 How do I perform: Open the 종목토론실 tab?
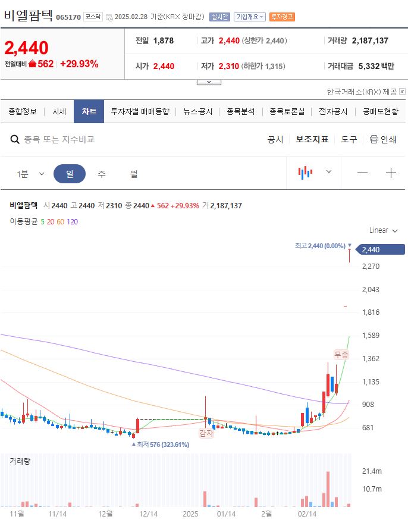point(287,111)
